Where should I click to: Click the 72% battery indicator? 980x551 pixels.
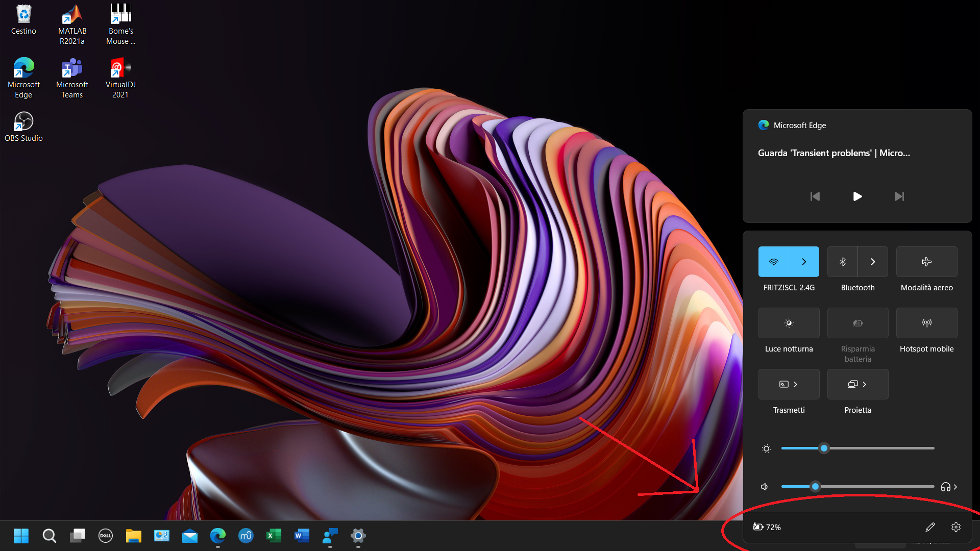(x=767, y=527)
